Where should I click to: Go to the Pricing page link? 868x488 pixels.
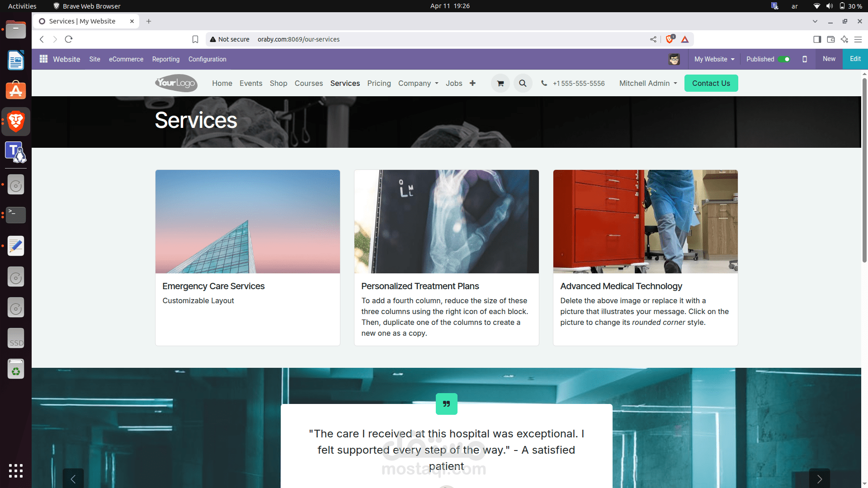379,84
